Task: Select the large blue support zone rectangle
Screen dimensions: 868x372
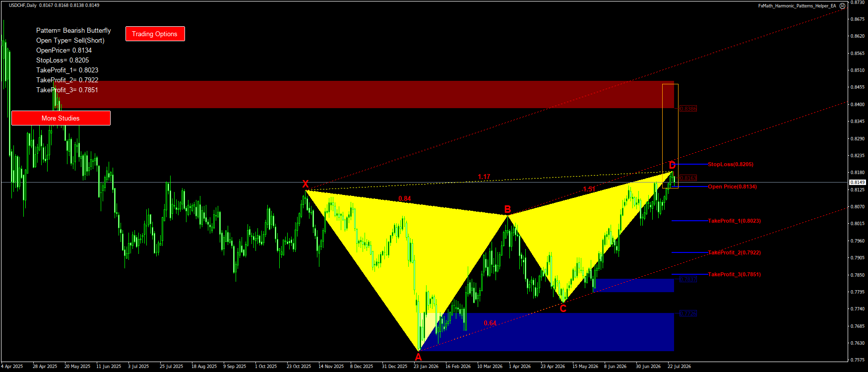Action: (547, 332)
